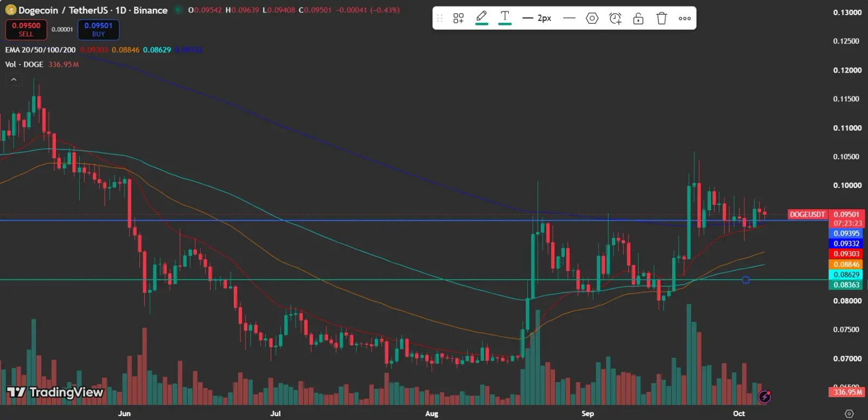The height and width of the screenshot is (420, 868).
Task: Delete drawing with the trash icon
Action: pyautogui.click(x=661, y=18)
